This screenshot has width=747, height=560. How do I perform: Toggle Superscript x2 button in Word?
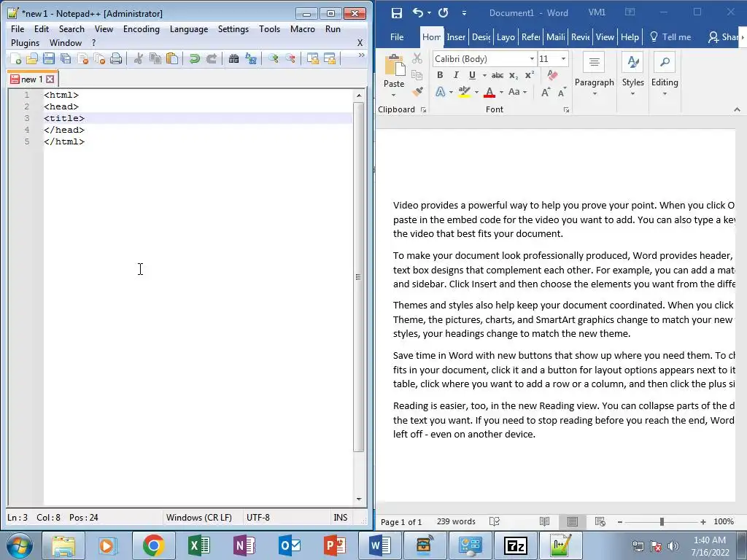click(x=530, y=75)
